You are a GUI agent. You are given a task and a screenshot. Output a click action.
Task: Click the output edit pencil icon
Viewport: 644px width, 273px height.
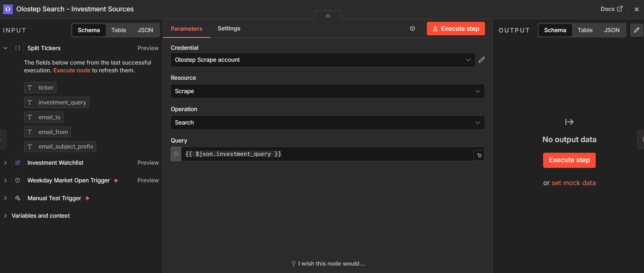click(637, 30)
